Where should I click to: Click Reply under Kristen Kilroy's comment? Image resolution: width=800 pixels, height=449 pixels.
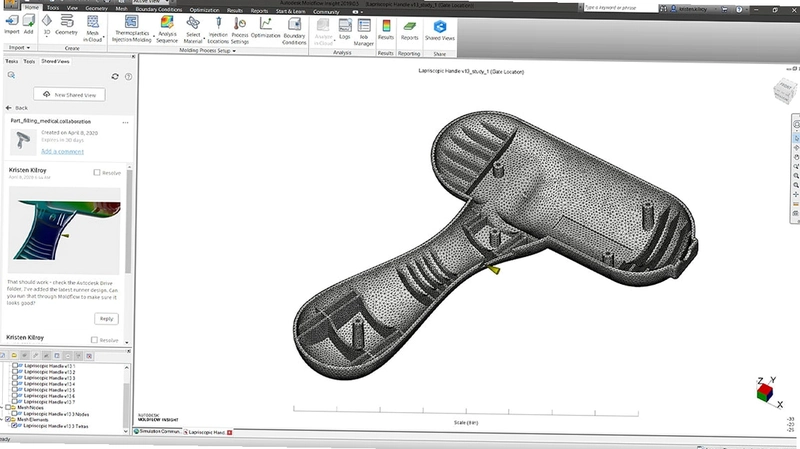pyautogui.click(x=106, y=318)
